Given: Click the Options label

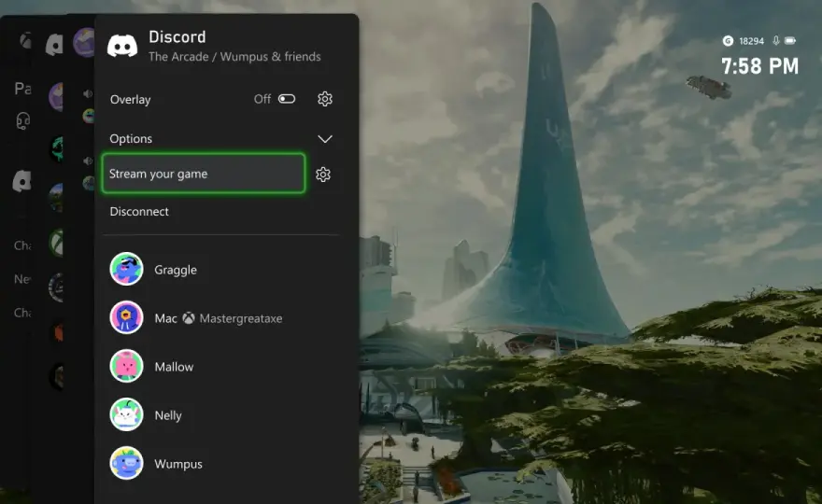Looking at the screenshot, I should (131, 139).
